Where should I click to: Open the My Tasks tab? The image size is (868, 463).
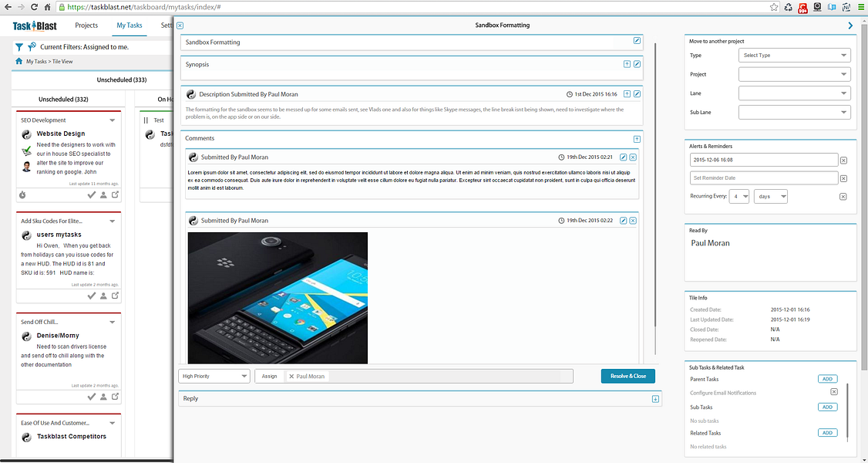130,25
